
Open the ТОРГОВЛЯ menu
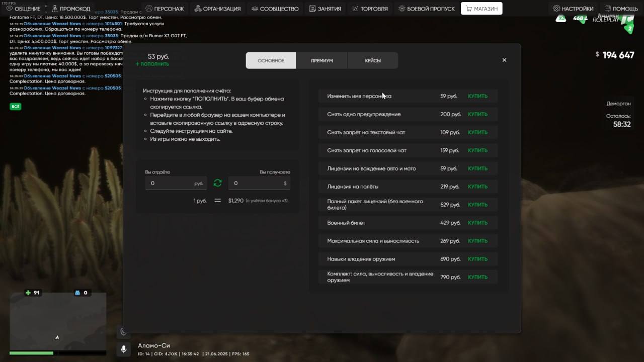pyautogui.click(x=370, y=9)
